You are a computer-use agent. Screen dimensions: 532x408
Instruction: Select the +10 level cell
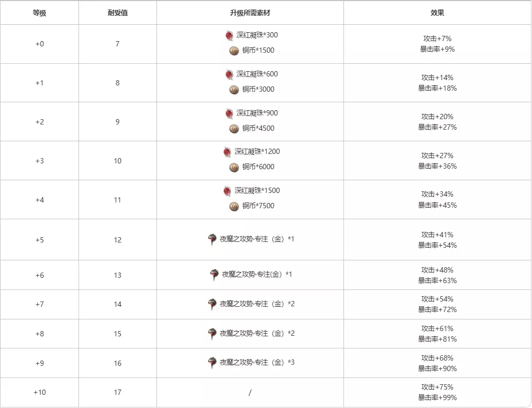(40, 392)
